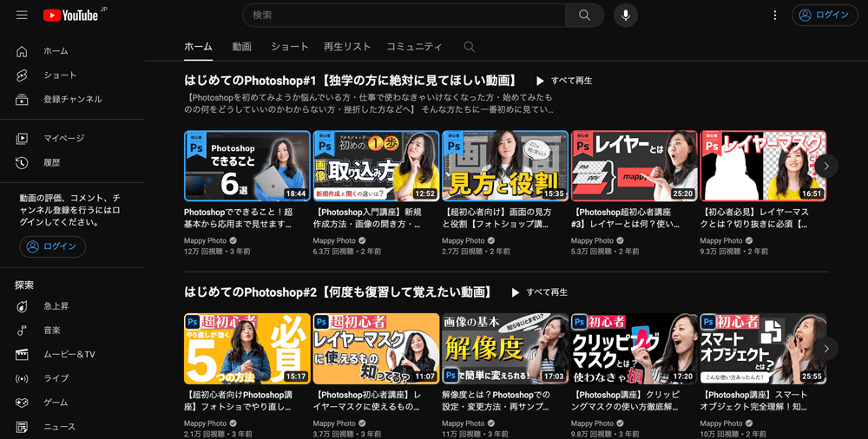Open クリッピングマスク thumbnail 17:20
Viewport: 868px width, 439px height.
(x=634, y=349)
